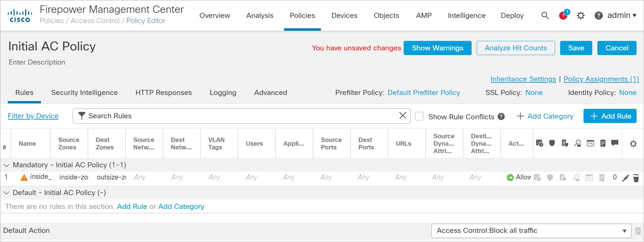Switch to the Advanced tab
This screenshot has height=242, width=644.
point(270,93)
